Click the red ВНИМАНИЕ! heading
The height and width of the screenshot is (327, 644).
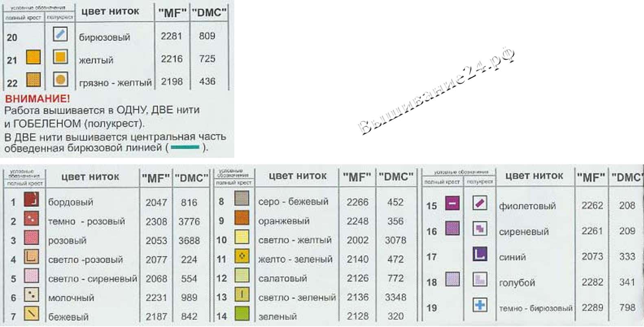(37, 99)
